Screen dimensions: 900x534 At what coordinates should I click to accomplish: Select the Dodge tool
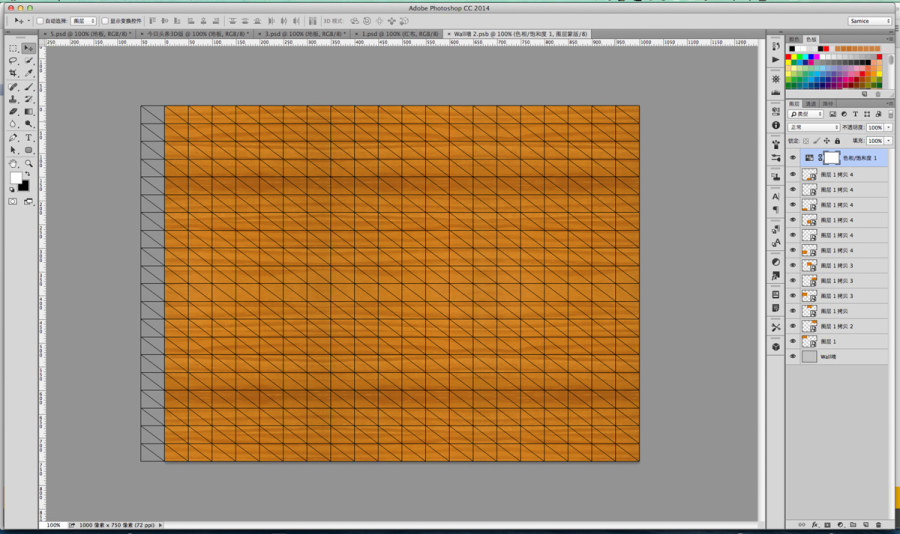point(28,124)
